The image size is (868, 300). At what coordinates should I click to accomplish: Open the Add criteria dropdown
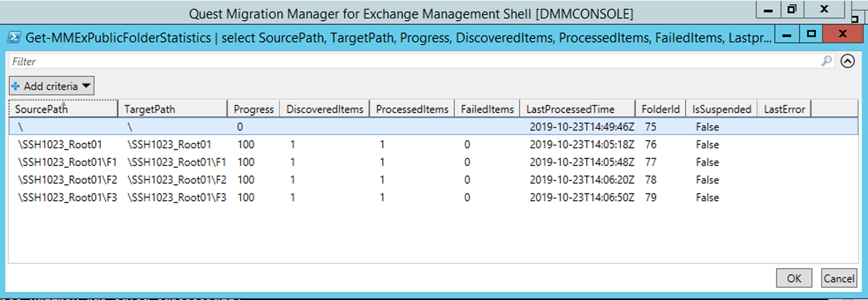52,86
